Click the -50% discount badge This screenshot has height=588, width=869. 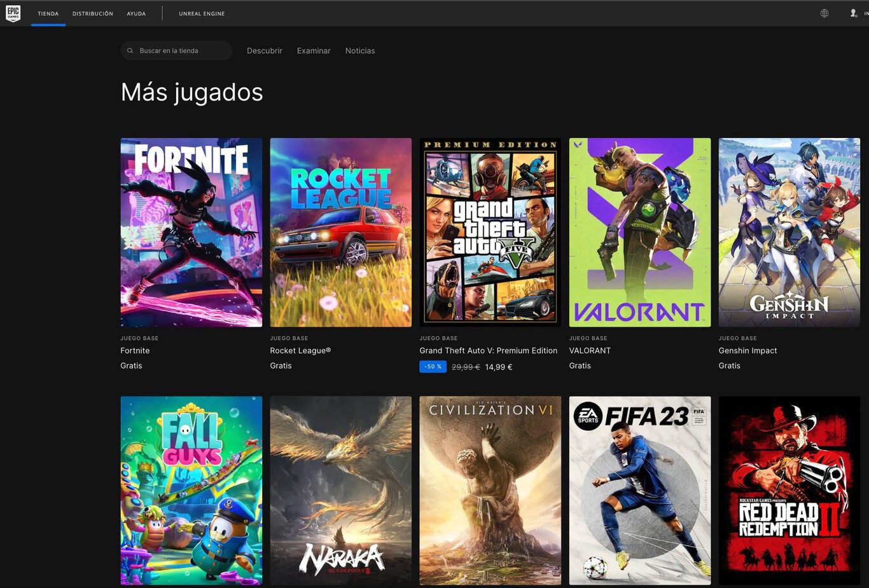pos(433,367)
